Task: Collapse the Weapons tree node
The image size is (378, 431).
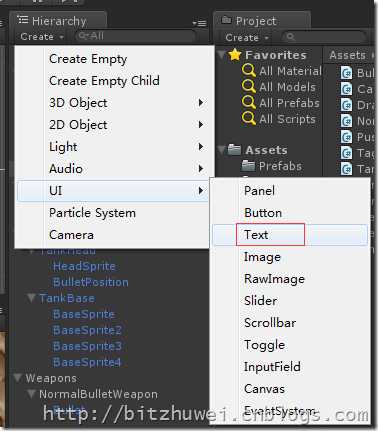Action: [x=18, y=378]
